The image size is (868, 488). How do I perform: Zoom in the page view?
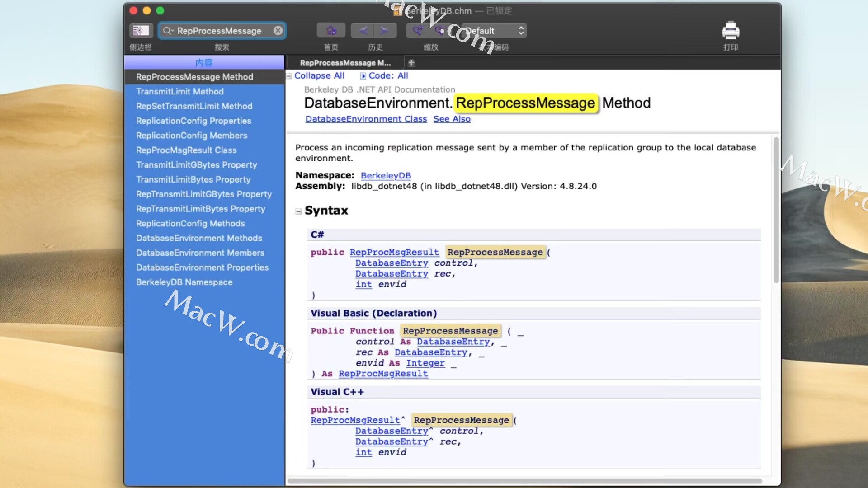[x=418, y=31]
